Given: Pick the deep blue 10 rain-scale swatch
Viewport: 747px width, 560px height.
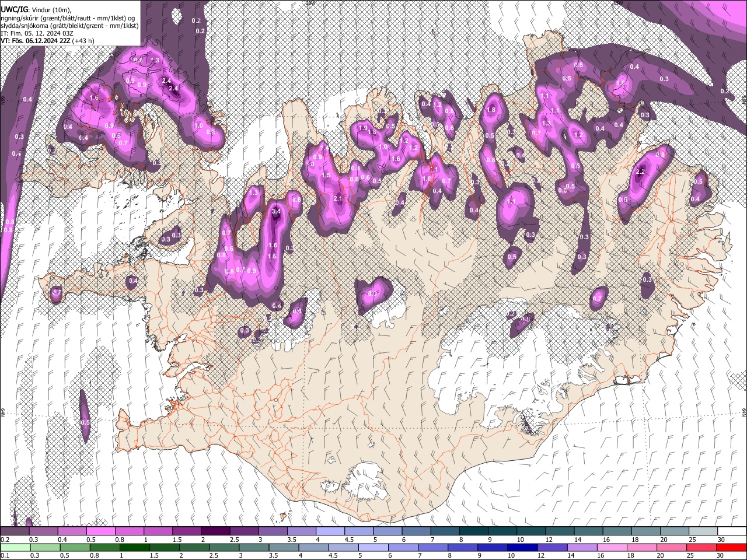Looking at the screenshot, I should (522, 547).
